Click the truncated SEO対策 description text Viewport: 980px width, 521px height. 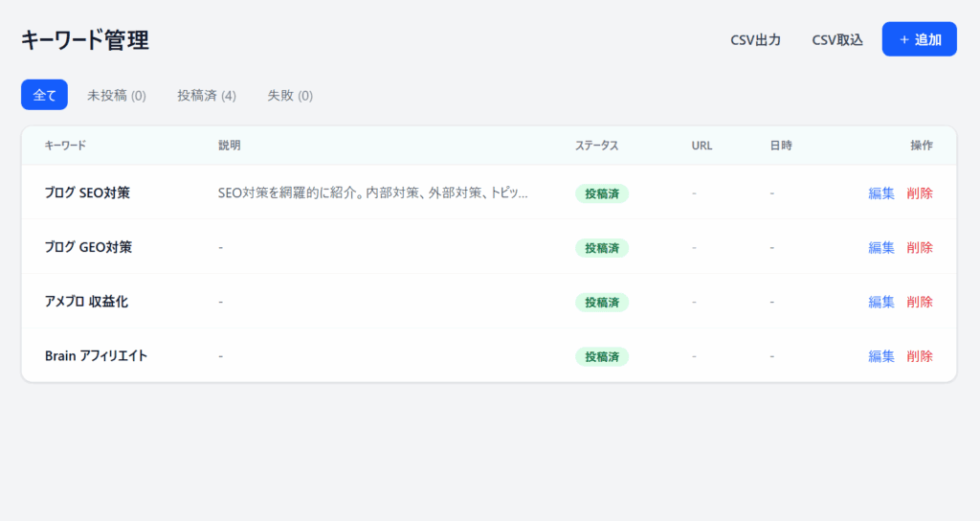click(x=372, y=193)
